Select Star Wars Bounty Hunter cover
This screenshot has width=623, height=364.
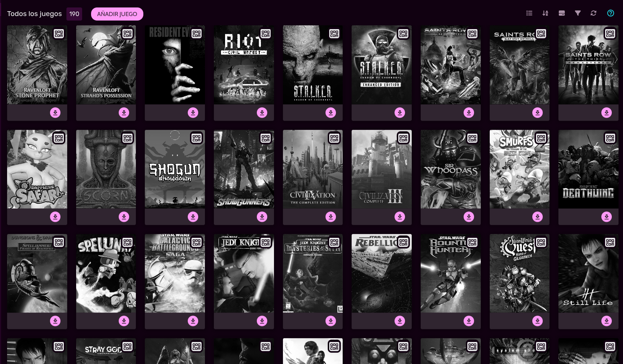coord(451,273)
